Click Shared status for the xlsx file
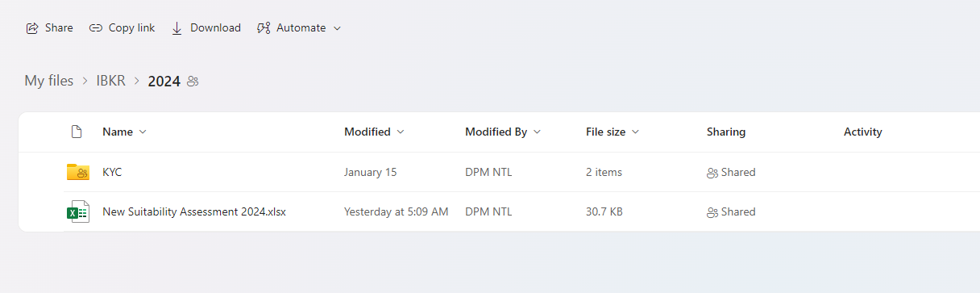Screen dimensions: 980x293 click(x=731, y=212)
